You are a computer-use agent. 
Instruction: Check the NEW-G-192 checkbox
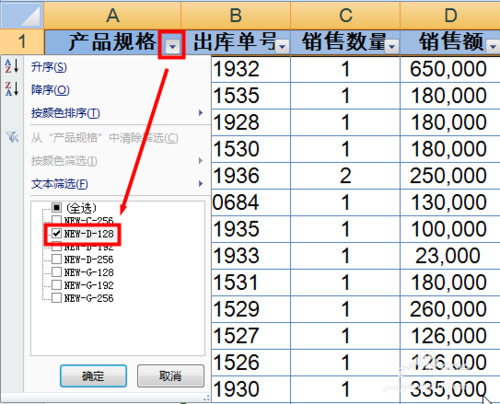coord(57,285)
